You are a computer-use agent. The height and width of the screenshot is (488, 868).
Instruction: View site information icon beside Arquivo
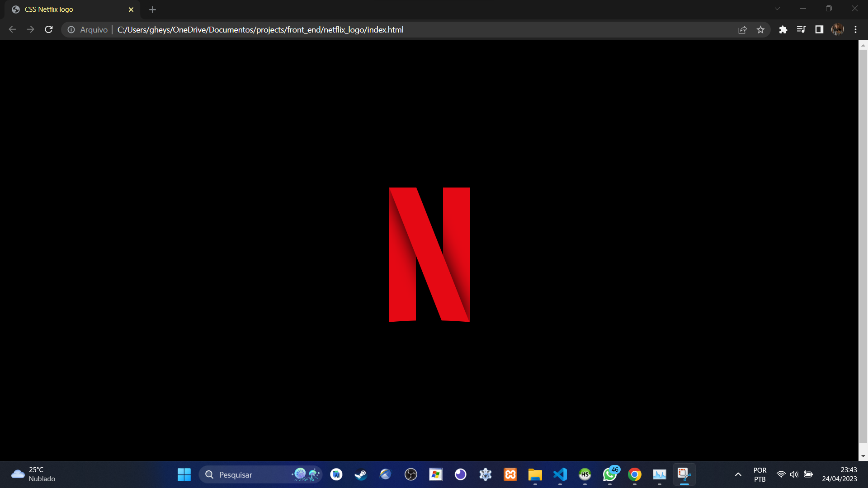click(71, 30)
